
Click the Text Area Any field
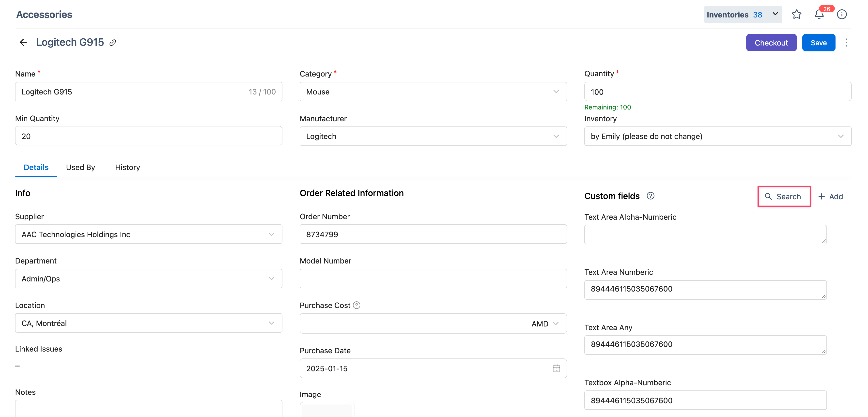click(x=705, y=345)
